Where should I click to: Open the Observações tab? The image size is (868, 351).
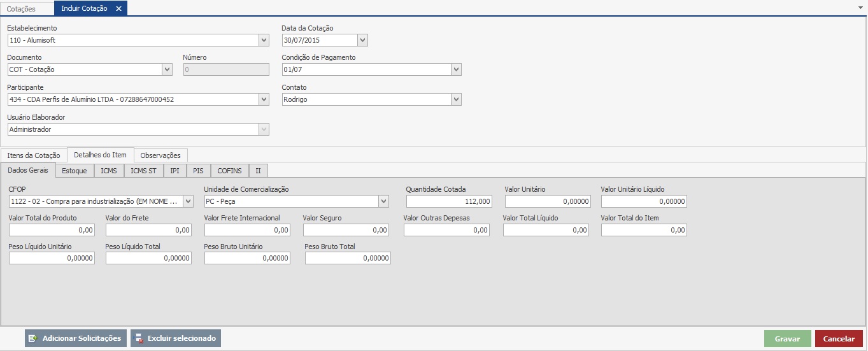(x=160, y=155)
